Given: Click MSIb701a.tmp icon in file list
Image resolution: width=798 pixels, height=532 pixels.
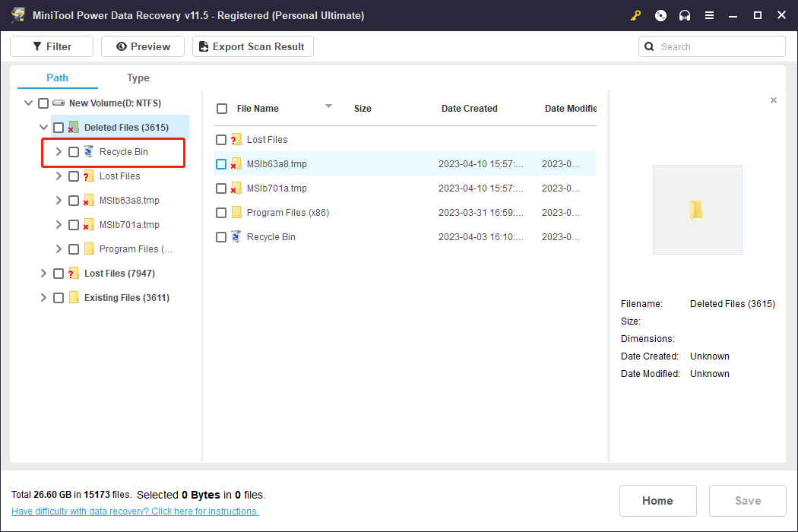Looking at the screenshot, I should pos(236,188).
